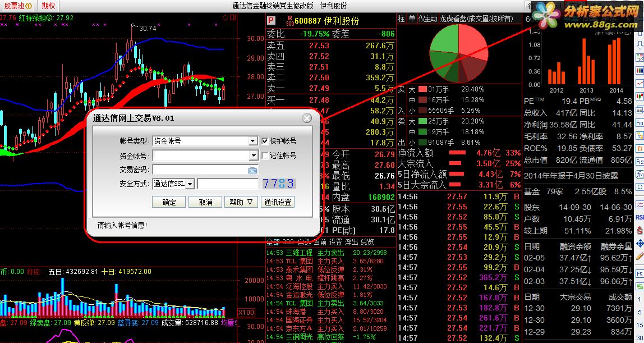Click the diamond icon atop the K-line chart
This screenshot has height=343, width=644.
(225, 17)
